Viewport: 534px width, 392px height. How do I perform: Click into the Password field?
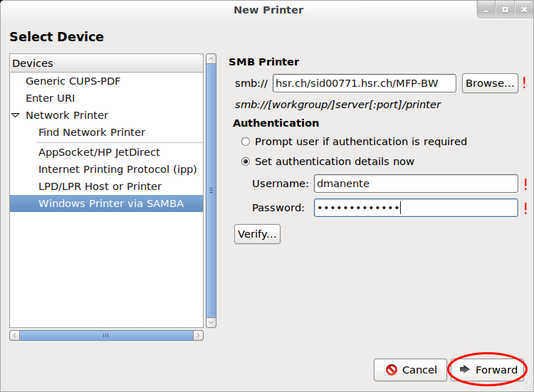click(x=416, y=208)
